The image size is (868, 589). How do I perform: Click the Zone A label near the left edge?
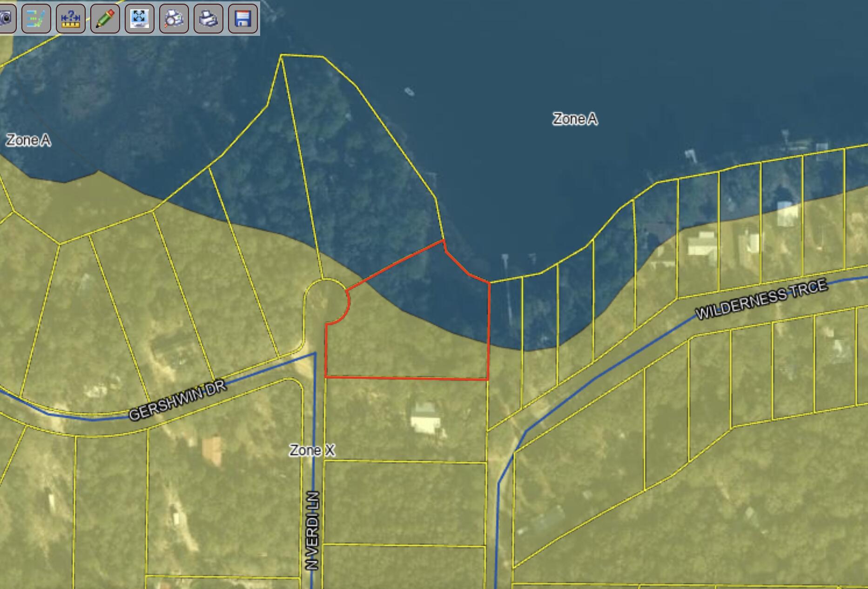click(x=28, y=140)
